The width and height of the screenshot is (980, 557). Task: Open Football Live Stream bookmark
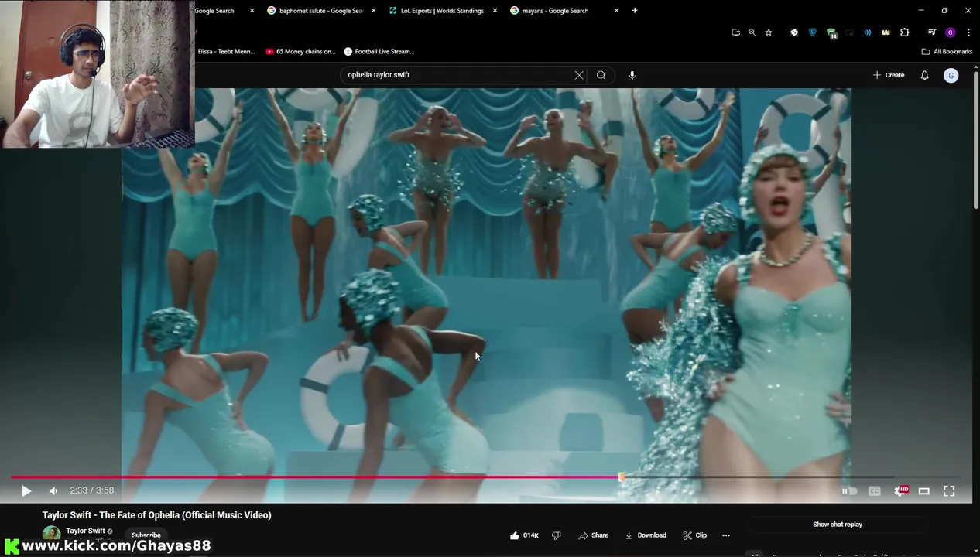(379, 52)
